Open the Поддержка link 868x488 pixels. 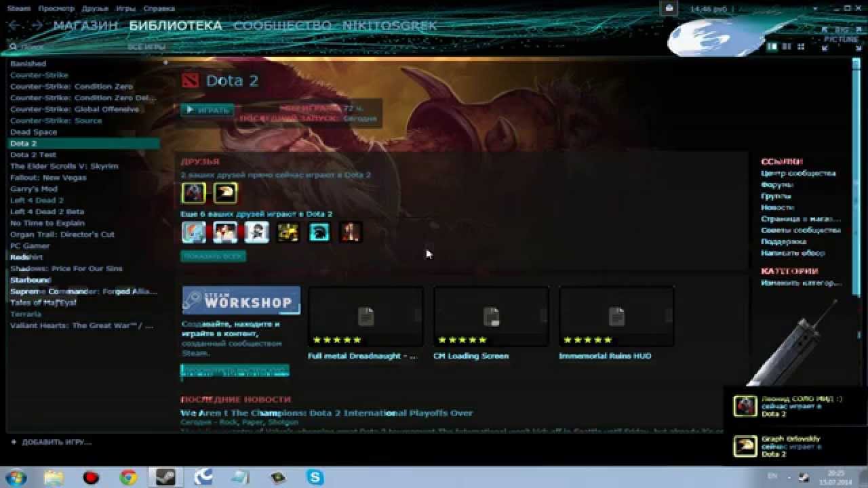[783, 241]
